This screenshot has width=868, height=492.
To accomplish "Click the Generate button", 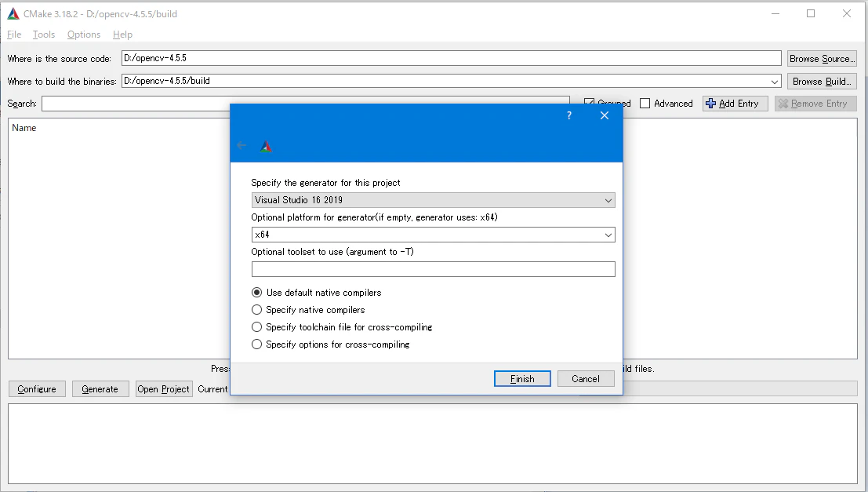I will coord(100,389).
